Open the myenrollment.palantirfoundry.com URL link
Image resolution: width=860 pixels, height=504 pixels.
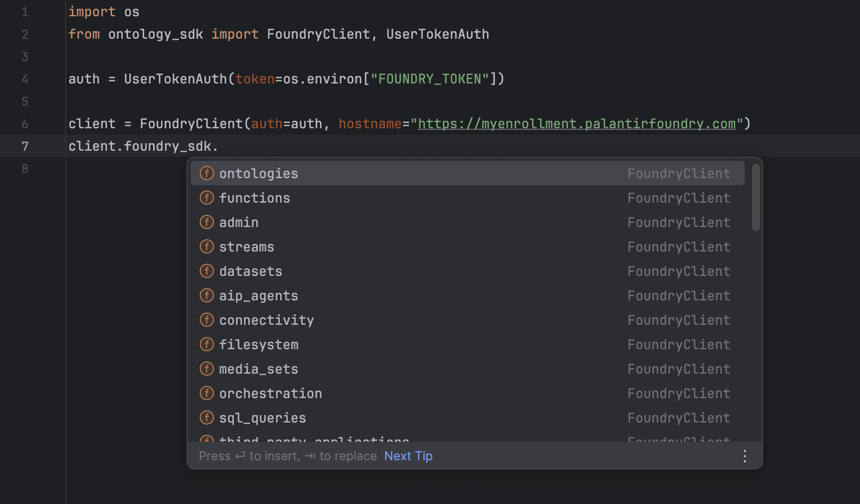pos(577,124)
